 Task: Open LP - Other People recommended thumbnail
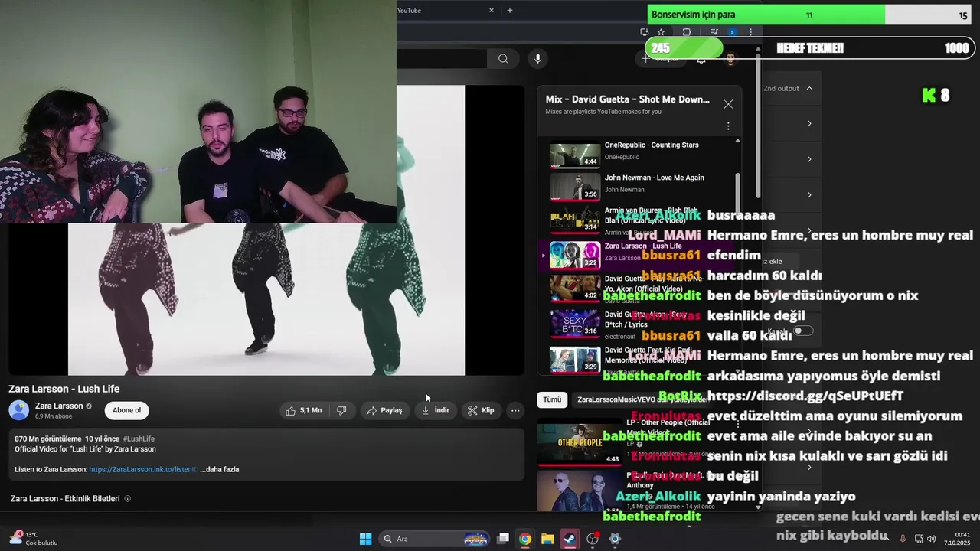click(x=580, y=442)
